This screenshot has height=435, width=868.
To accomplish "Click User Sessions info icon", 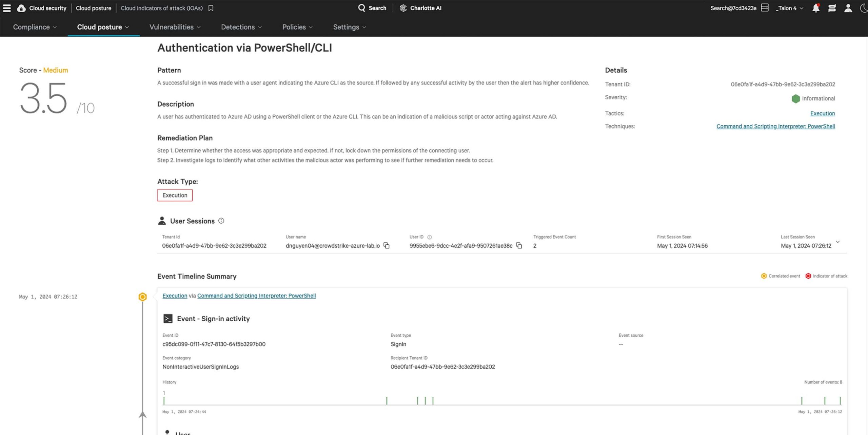I will pyautogui.click(x=221, y=221).
